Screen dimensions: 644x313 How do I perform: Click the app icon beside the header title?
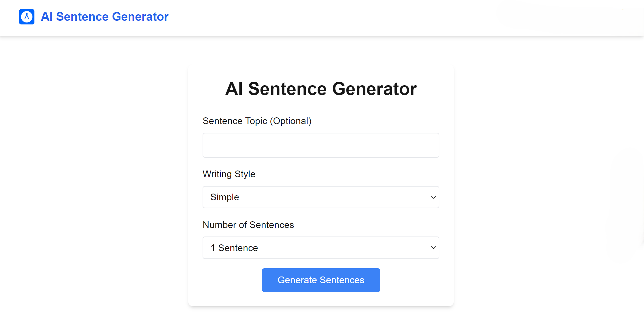click(26, 17)
